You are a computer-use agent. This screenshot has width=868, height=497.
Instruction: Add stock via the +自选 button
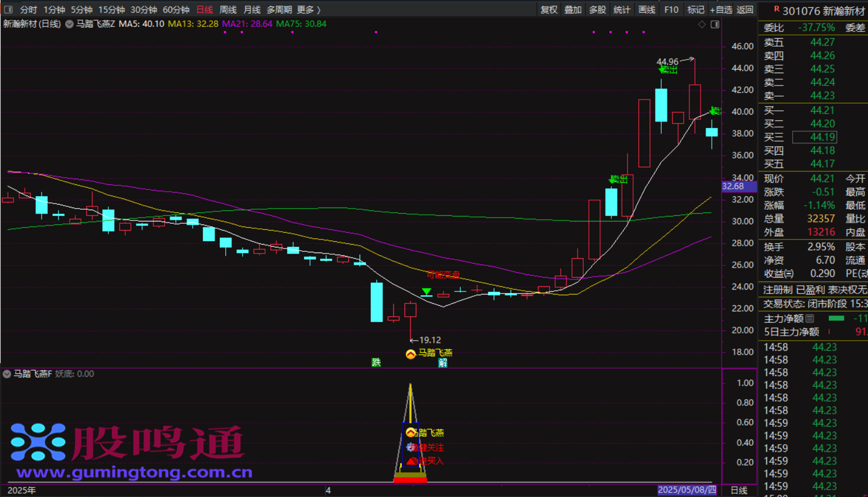721,10
